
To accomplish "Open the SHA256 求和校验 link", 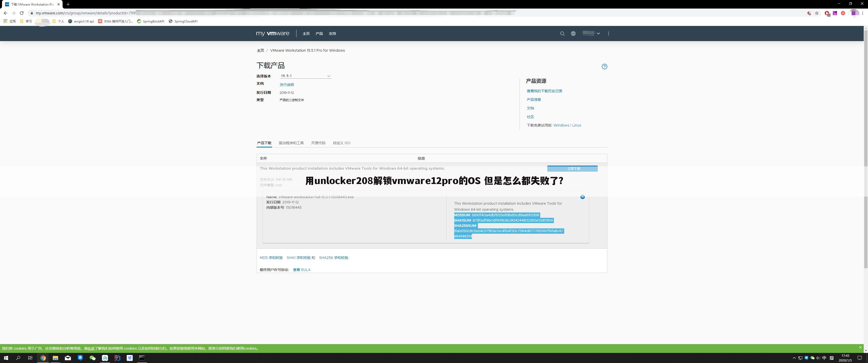I will pos(334,258).
